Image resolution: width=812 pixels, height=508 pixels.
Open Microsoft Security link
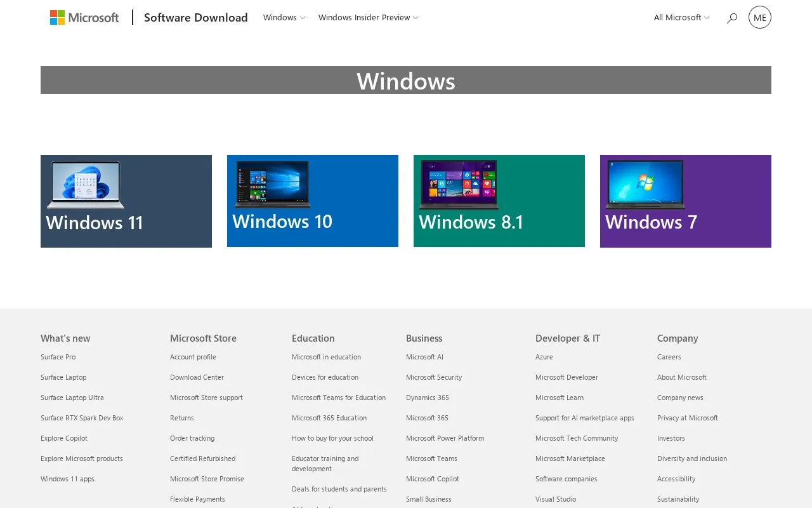click(x=434, y=377)
